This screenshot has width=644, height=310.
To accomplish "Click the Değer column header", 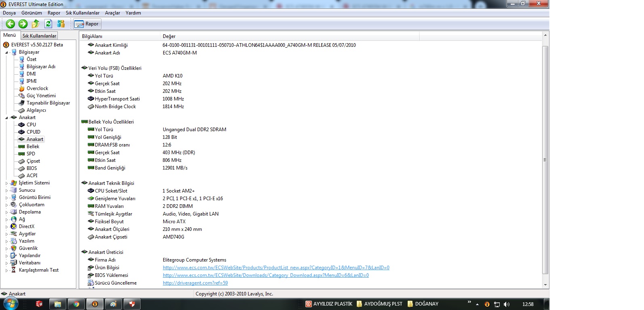I will coord(169,36).
